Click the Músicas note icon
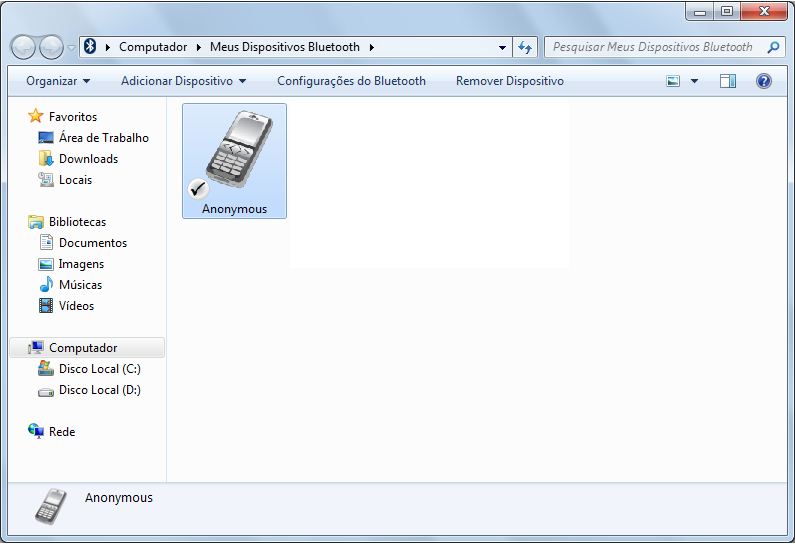 [x=46, y=284]
